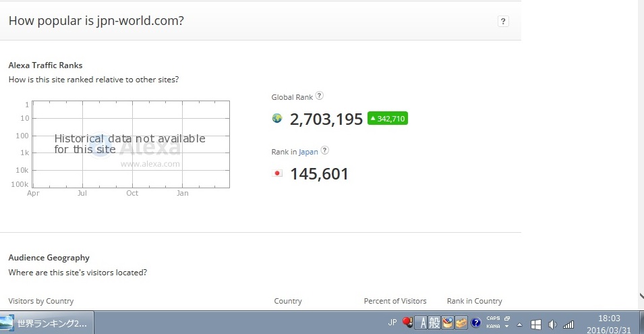Viewport: 644px width, 334px height.
Task: Click the globe icon beside global rank
Action: tap(277, 119)
